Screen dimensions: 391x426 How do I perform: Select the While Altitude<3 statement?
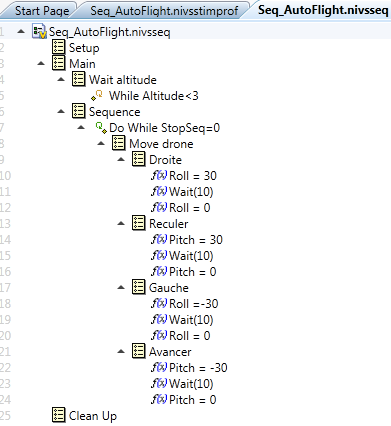tap(154, 96)
